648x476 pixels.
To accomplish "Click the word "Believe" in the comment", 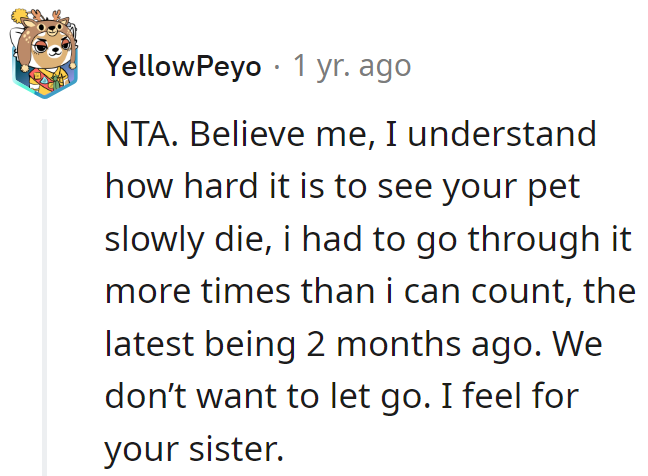I will pyautogui.click(x=247, y=134).
